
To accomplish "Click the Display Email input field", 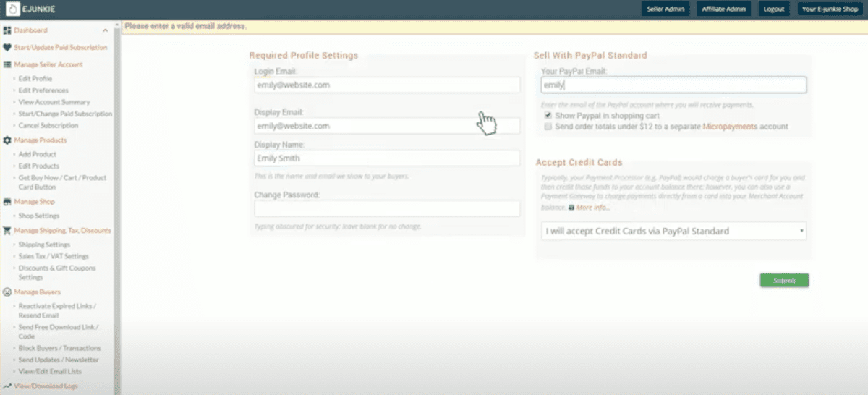I will [387, 126].
